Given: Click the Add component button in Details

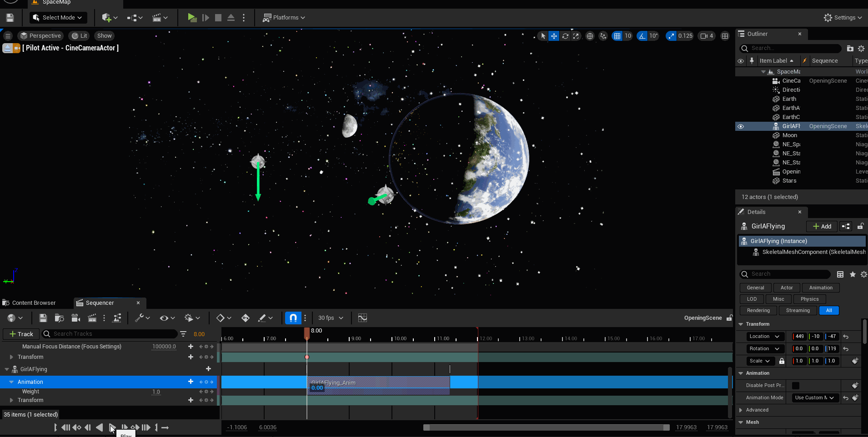Looking at the screenshot, I should coord(822,226).
